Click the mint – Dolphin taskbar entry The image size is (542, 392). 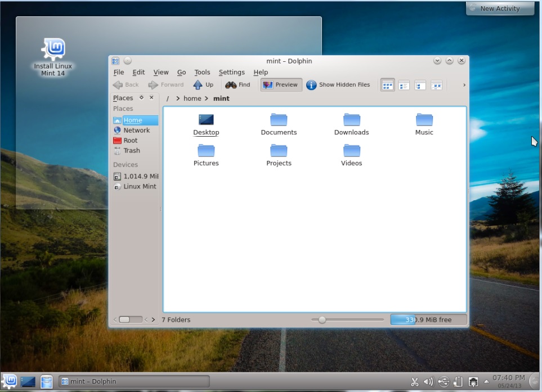pyautogui.click(x=134, y=381)
